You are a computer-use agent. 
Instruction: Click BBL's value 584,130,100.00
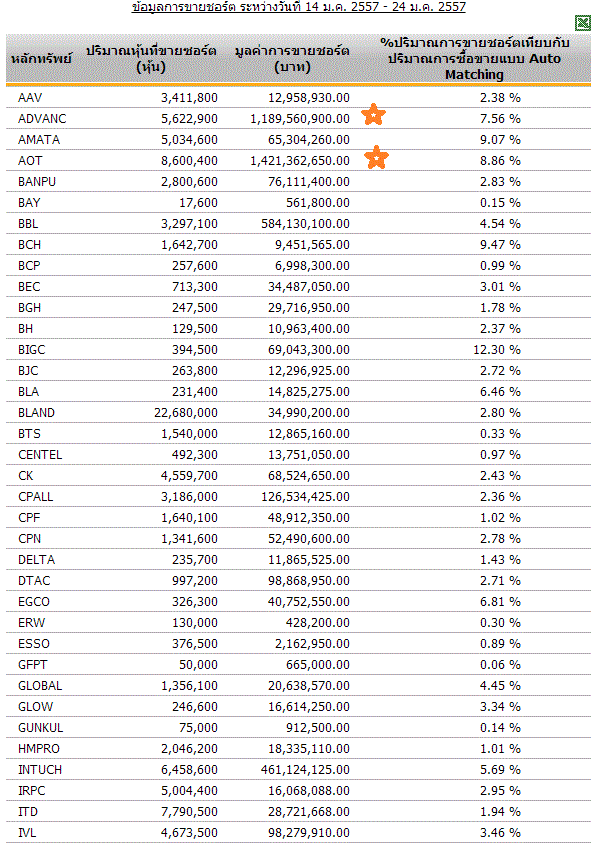click(300, 224)
